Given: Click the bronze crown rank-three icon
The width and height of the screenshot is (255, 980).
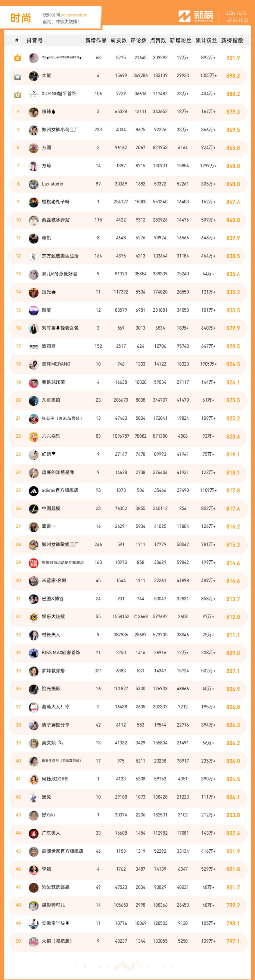Looking at the screenshot, I should [17, 94].
